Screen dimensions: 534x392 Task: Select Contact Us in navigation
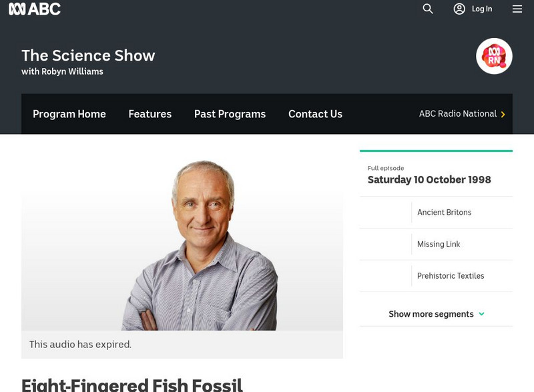(315, 114)
